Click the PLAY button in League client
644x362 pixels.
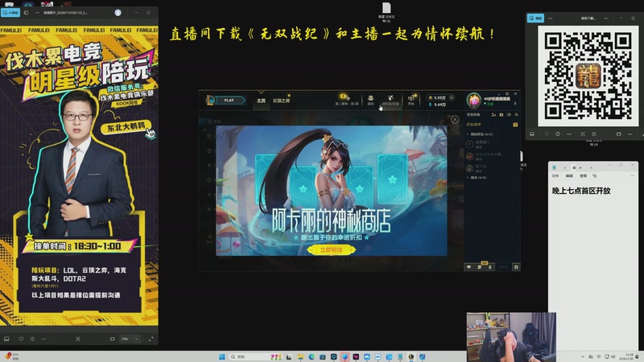pos(229,100)
